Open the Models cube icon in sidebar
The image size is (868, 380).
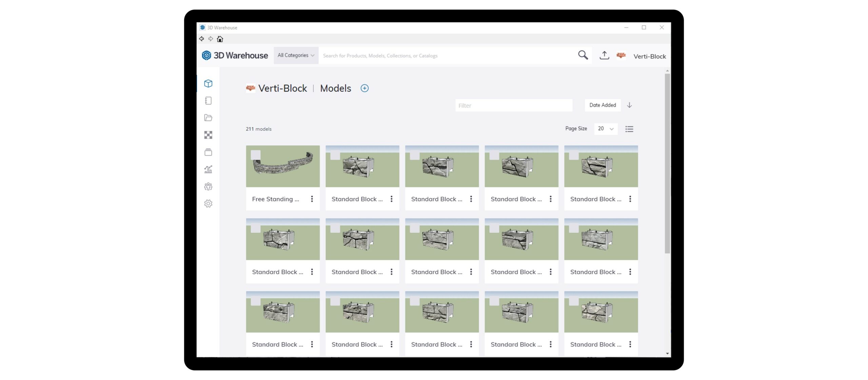pyautogui.click(x=208, y=83)
